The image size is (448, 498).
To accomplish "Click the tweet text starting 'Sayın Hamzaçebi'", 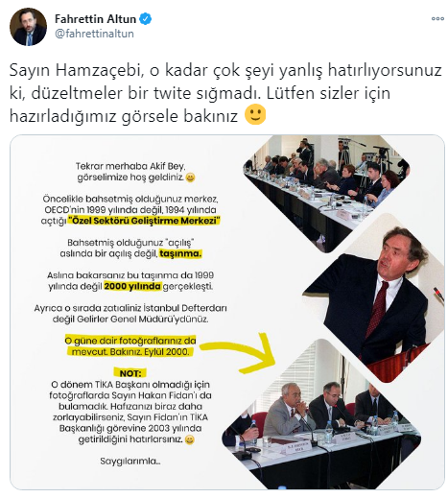I will 225,93.
